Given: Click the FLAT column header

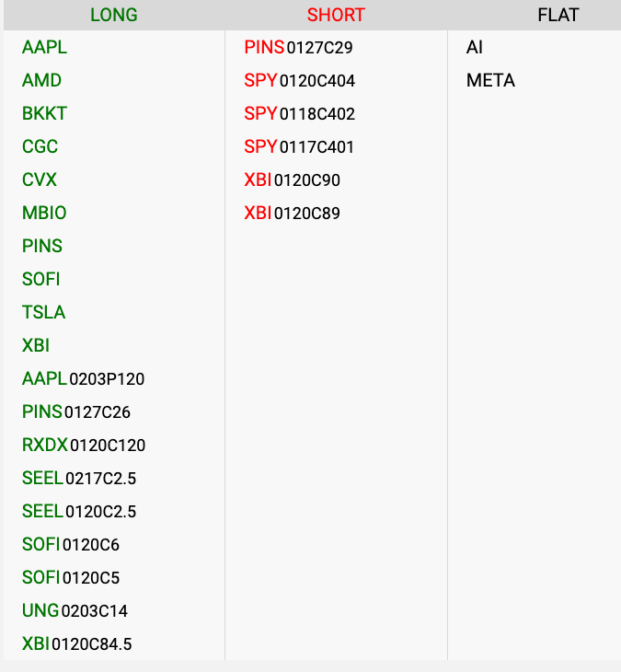Looking at the screenshot, I should [x=558, y=15].
